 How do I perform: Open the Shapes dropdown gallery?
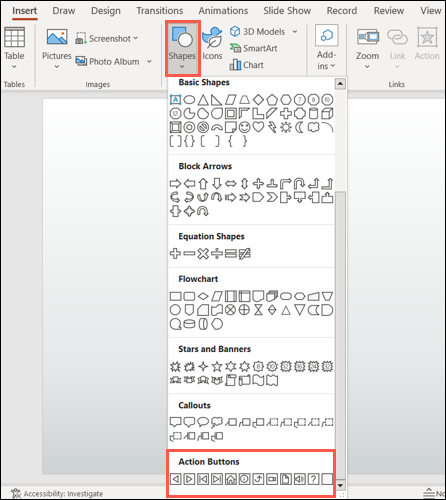click(x=182, y=48)
